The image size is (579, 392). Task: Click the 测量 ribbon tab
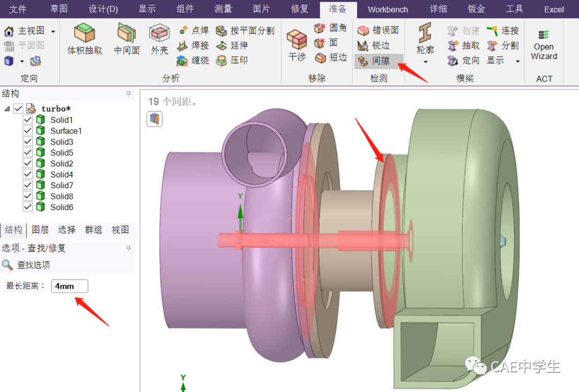pos(224,9)
